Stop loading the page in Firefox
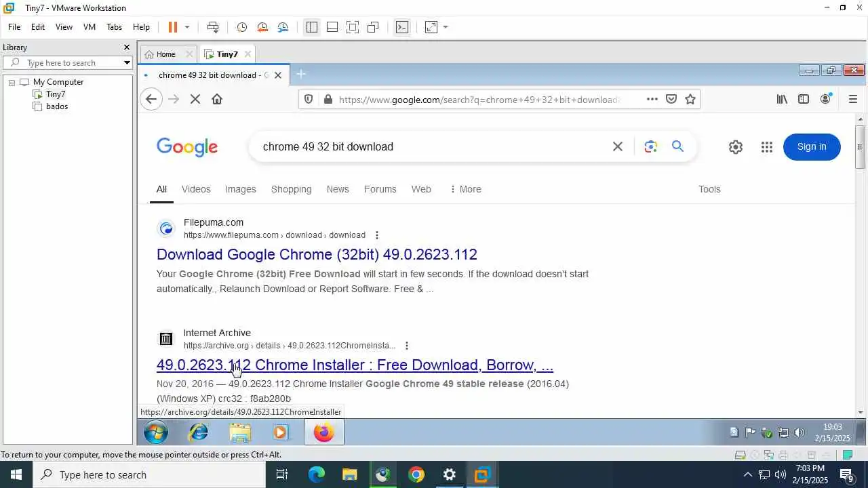The height and width of the screenshot is (488, 868). [195, 99]
